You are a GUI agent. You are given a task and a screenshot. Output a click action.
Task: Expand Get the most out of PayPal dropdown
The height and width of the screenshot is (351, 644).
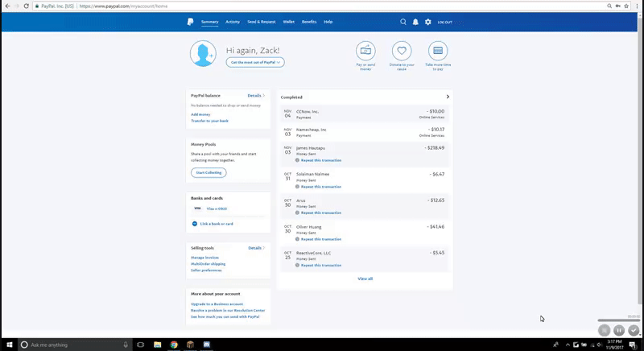click(x=255, y=62)
